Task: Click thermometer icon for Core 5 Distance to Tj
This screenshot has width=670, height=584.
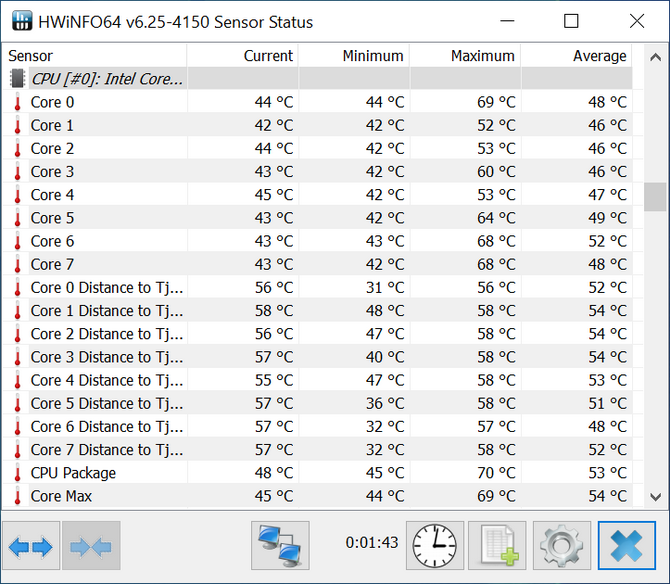Action: (18, 403)
